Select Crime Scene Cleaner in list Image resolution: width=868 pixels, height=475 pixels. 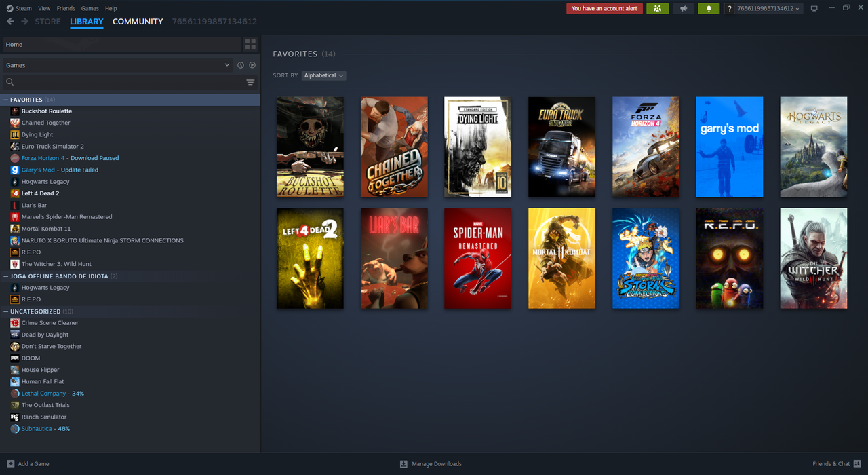click(x=131, y=323)
